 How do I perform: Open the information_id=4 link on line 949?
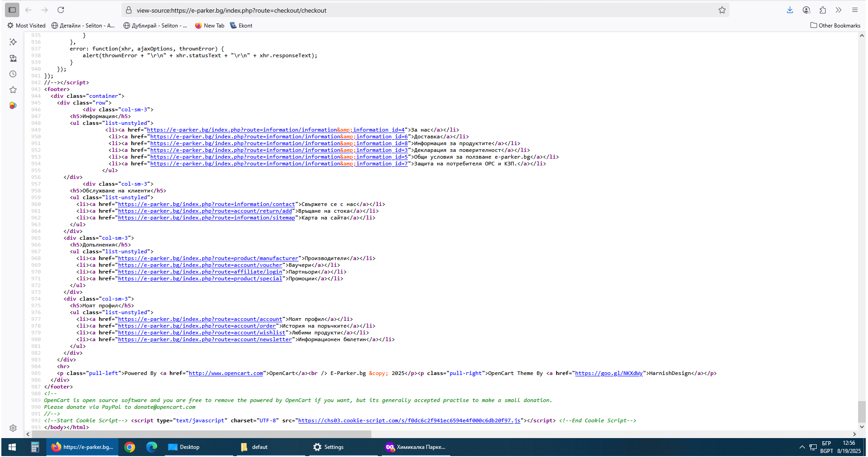pyautogui.click(x=276, y=130)
